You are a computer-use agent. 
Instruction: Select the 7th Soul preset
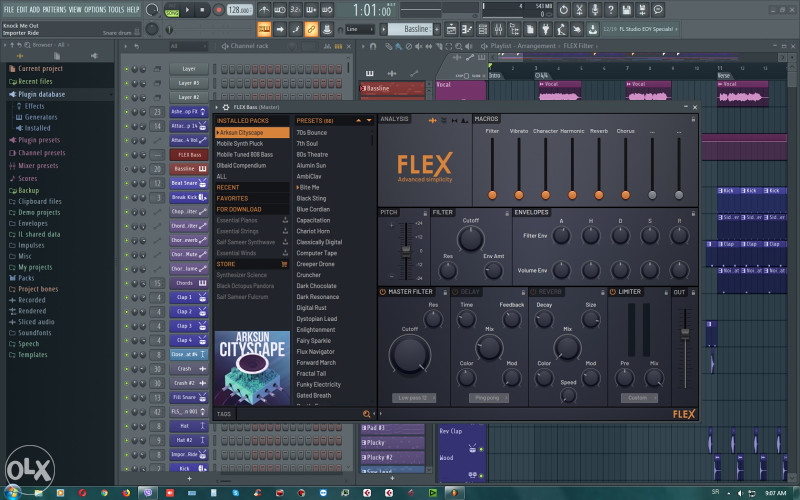click(307, 143)
